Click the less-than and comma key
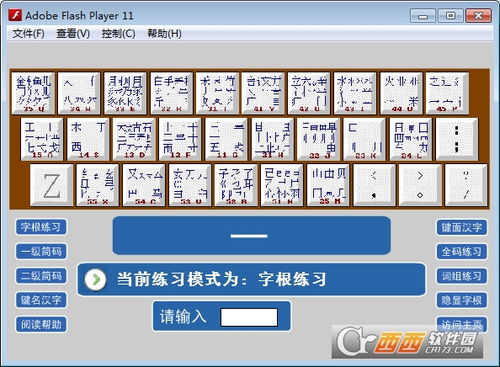This screenshot has height=367, width=500. (374, 185)
